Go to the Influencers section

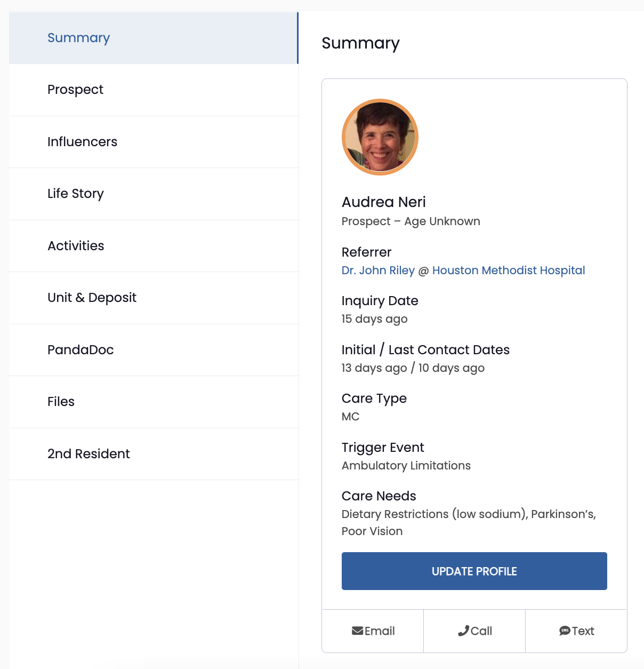pos(154,142)
